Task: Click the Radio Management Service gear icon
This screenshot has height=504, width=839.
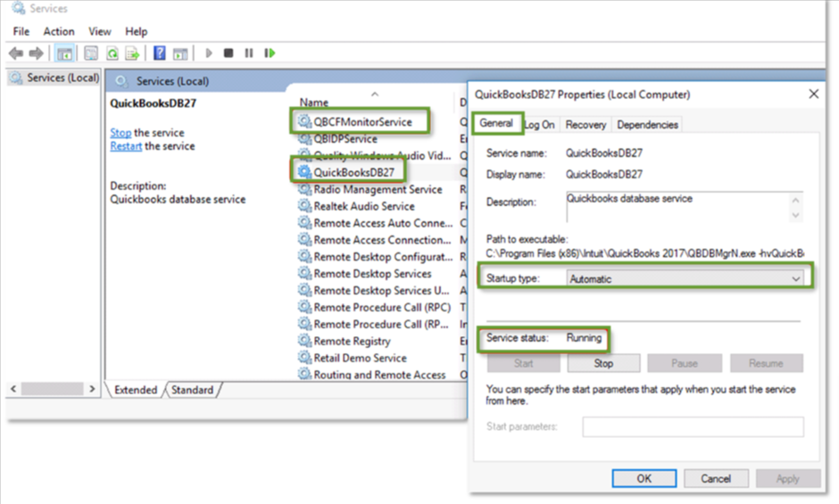Action: pos(304,189)
